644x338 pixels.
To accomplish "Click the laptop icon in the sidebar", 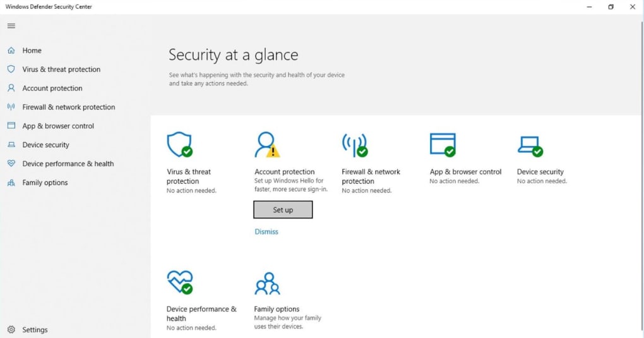I will pos(11,145).
